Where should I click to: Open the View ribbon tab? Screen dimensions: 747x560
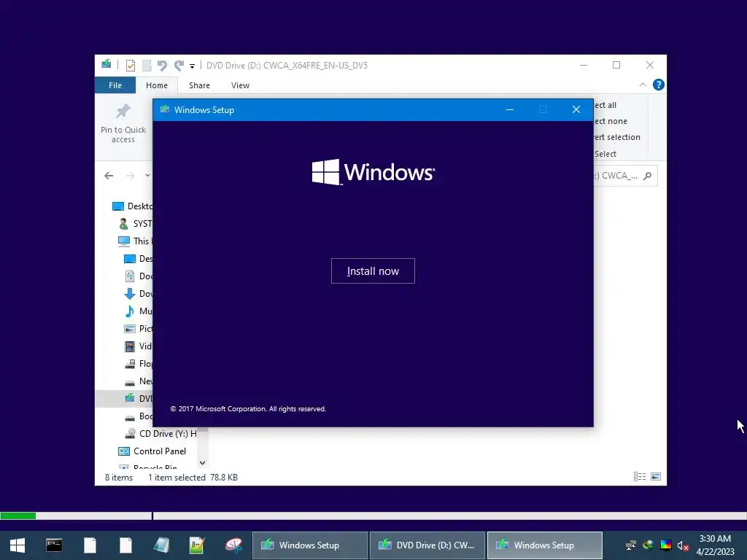240,85
